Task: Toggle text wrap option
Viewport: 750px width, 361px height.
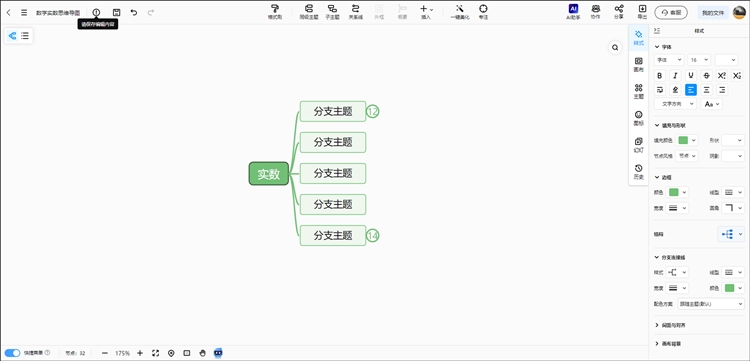Action: (660, 89)
